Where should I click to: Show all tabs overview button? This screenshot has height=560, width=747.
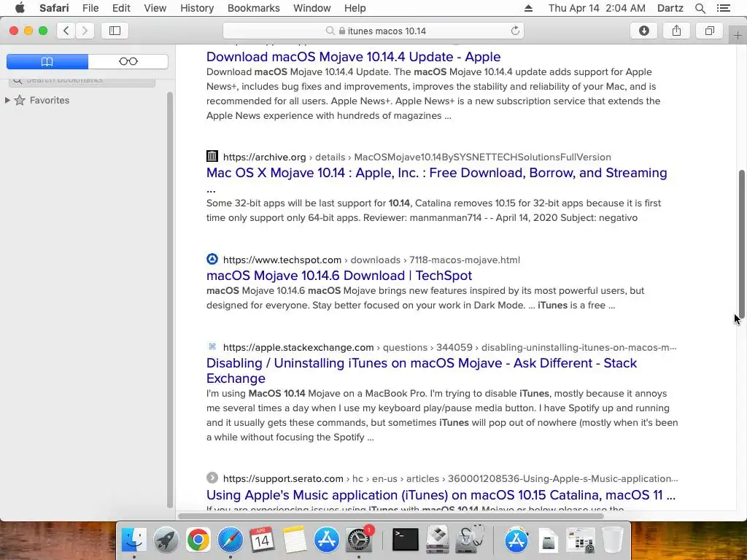[709, 31]
